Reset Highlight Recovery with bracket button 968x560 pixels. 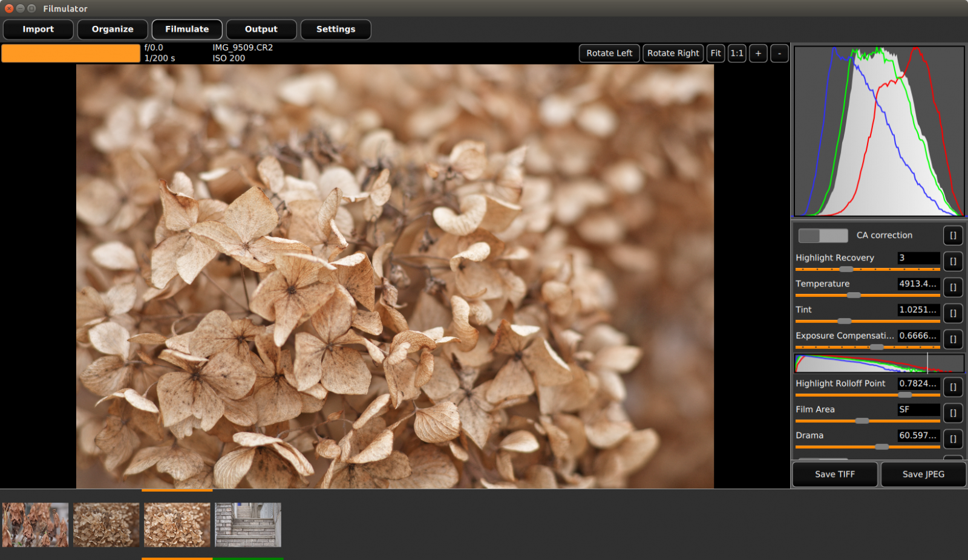pyautogui.click(x=953, y=261)
